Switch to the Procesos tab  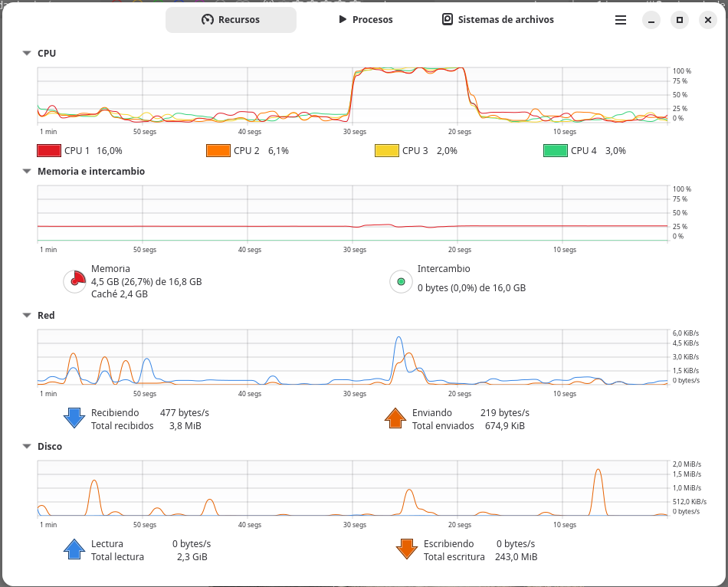[x=366, y=19]
